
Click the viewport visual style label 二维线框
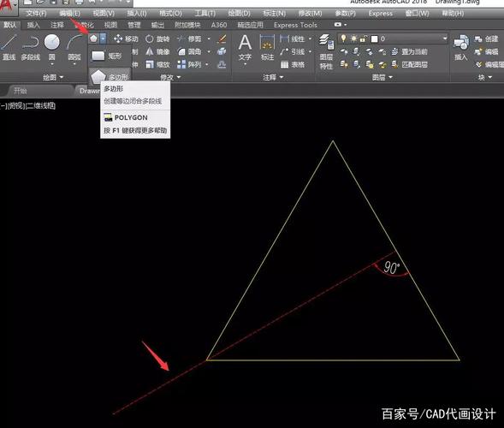pos(40,106)
